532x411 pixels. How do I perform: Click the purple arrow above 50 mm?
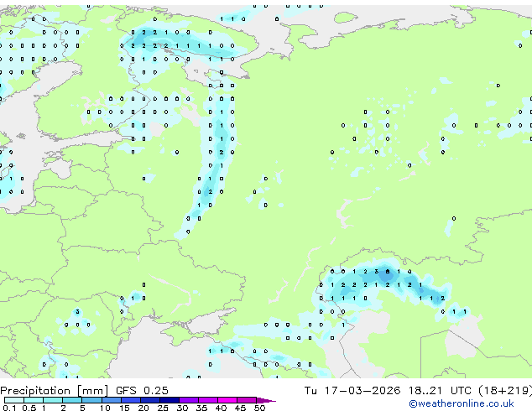[266, 400]
